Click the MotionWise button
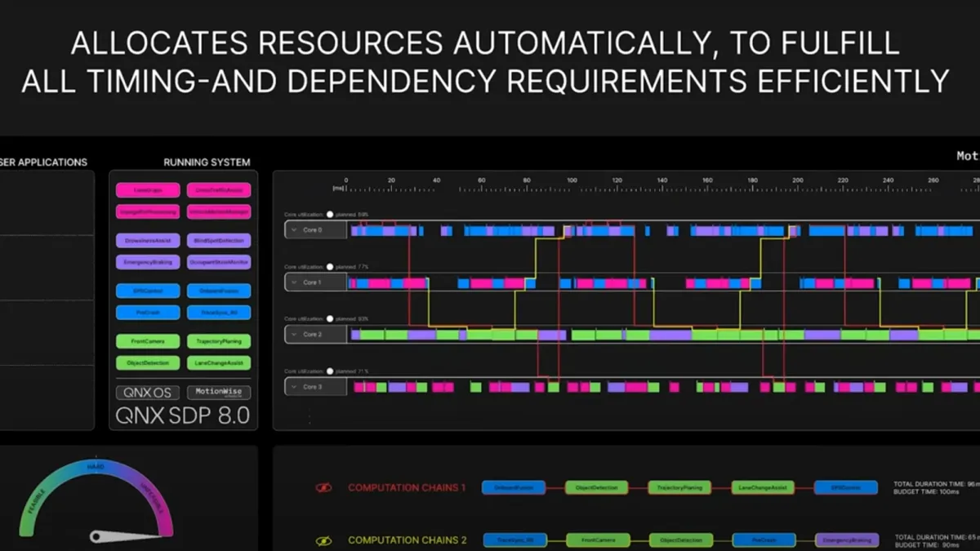 pos(219,392)
